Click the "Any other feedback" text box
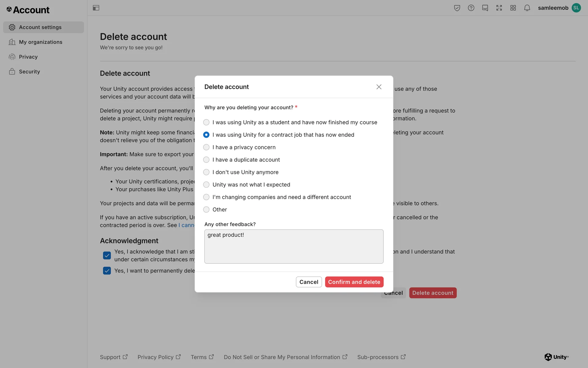Screen dimensions: 588x368 pos(294,246)
